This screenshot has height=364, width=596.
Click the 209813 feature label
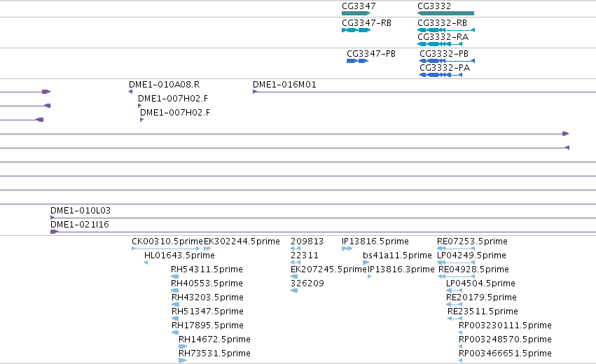point(307,241)
